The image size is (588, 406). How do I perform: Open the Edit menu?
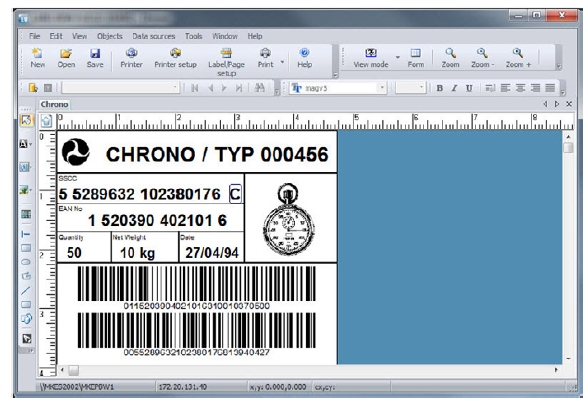[56, 36]
